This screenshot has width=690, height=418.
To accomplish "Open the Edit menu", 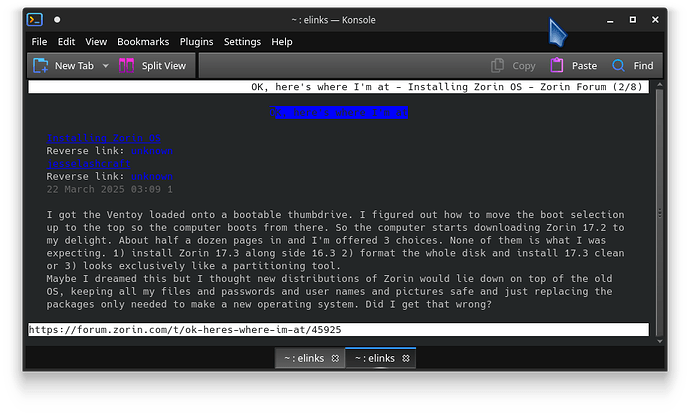I will 66,42.
